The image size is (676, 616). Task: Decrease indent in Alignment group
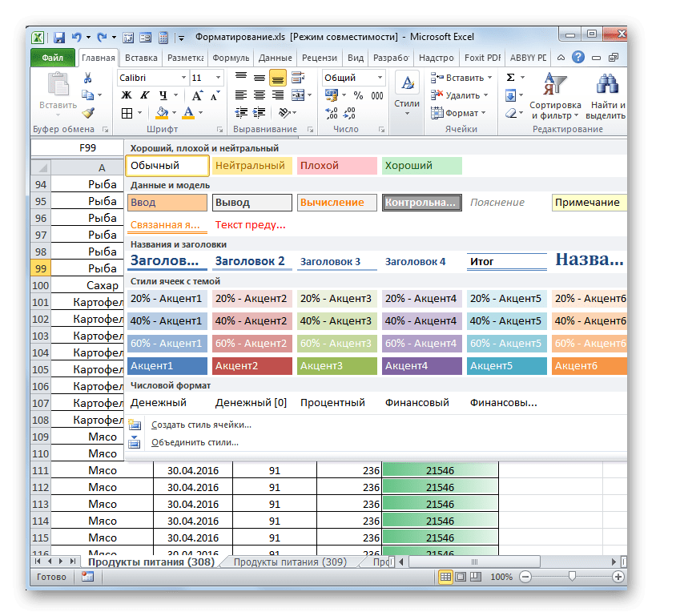pyautogui.click(x=241, y=113)
